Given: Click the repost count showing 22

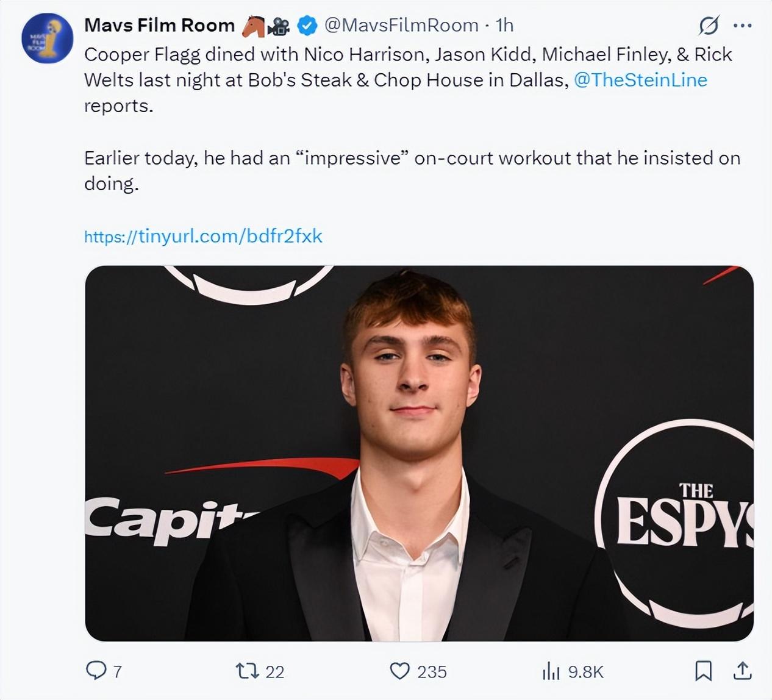Looking at the screenshot, I should (x=275, y=671).
